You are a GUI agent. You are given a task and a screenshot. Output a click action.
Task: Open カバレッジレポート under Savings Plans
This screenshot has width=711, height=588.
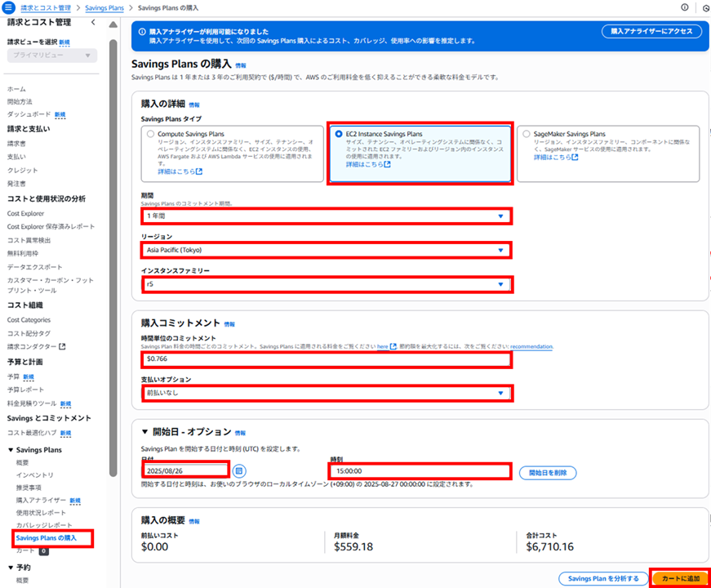[x=44, y=525]
